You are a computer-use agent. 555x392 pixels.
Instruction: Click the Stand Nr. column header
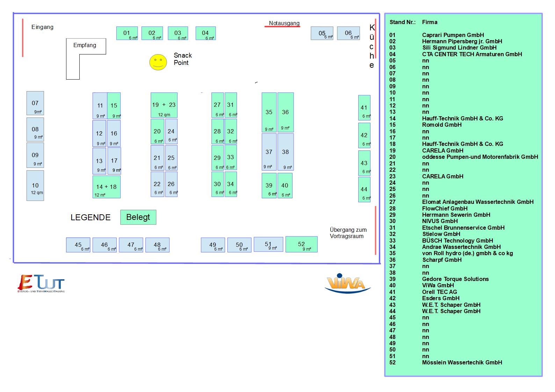[403, 22]
